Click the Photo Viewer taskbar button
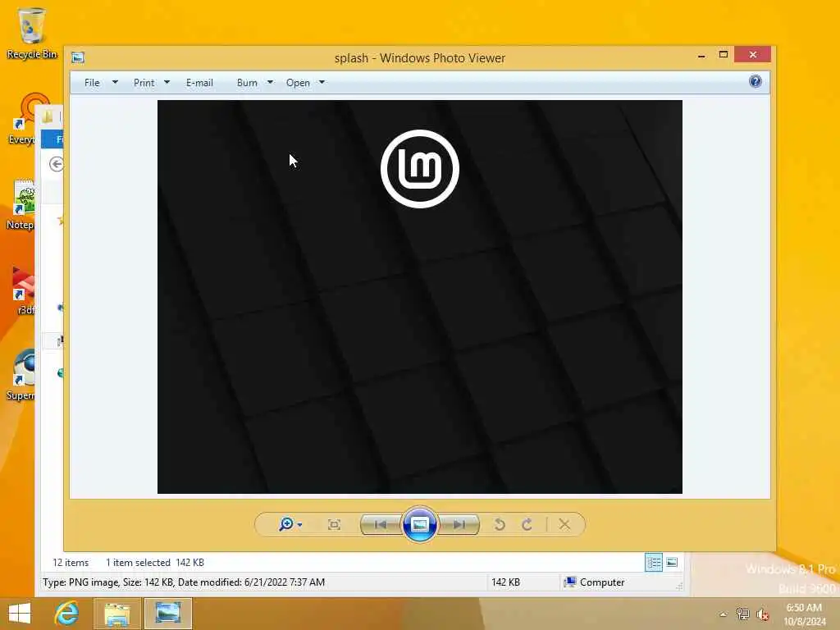 [167, 614]
